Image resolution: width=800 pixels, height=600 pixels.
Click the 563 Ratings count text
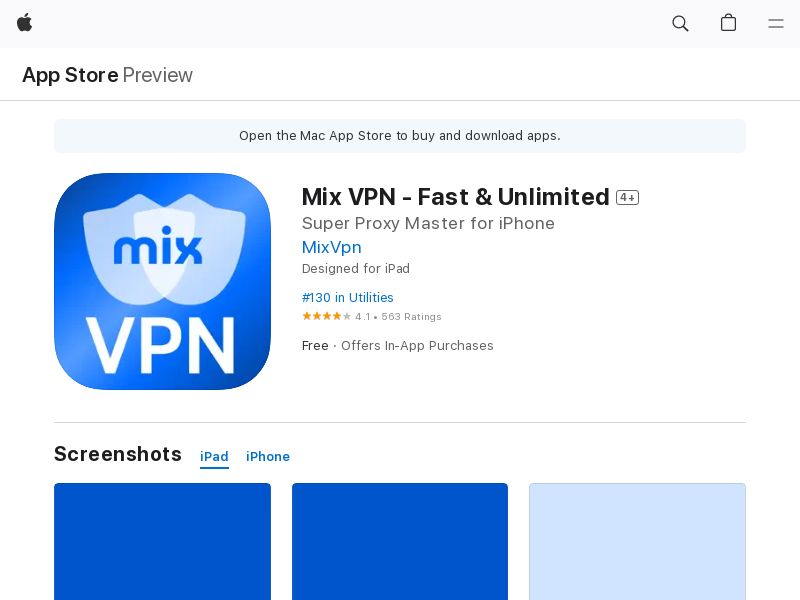click(x=411, y=317)
